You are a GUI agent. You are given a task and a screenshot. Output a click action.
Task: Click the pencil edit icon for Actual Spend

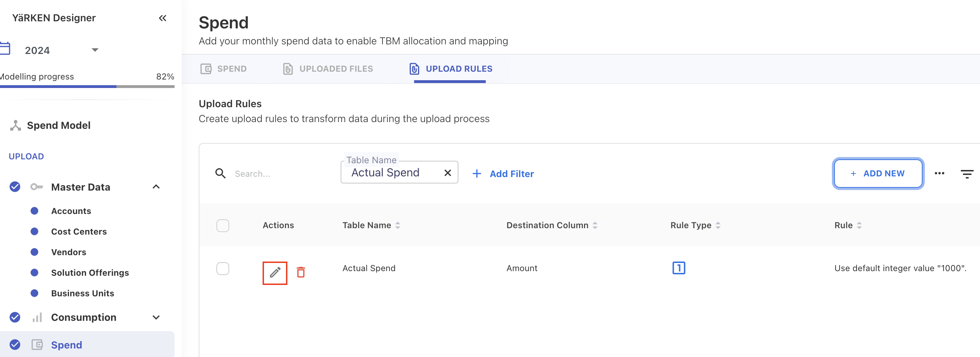pyautogui.click(x=275, y=273)
